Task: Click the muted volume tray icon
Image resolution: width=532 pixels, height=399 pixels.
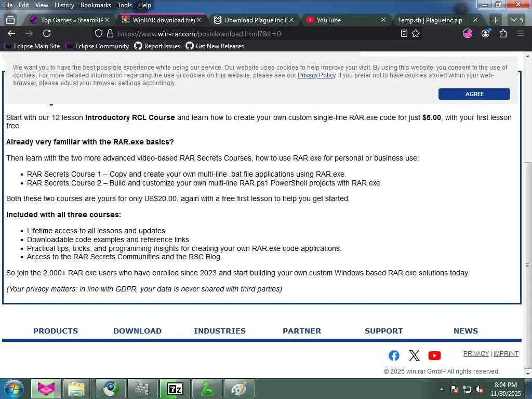Action: pyautogui.click(x=480, y=390)
